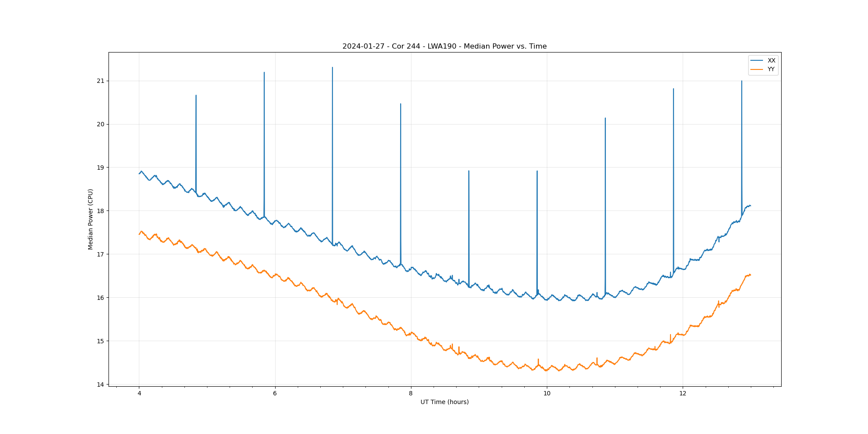868x434 pixels.
Task: Click the top of the first blue spike
Action: [x=196, y=95]
